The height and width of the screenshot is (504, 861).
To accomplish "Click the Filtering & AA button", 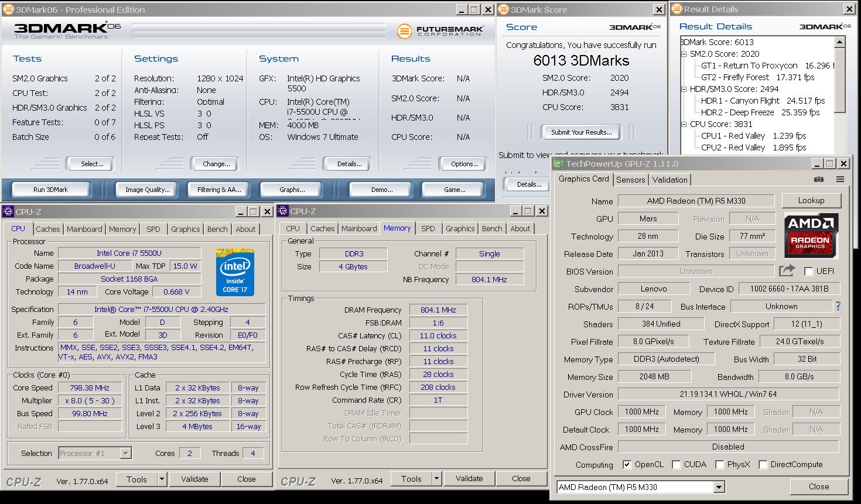I will tap(219, 190).
